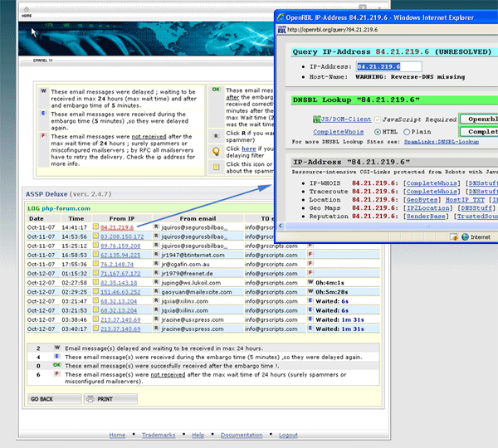
Task: Click the Internet zone globe icon in status bar
Action: [x=465, y=236]
